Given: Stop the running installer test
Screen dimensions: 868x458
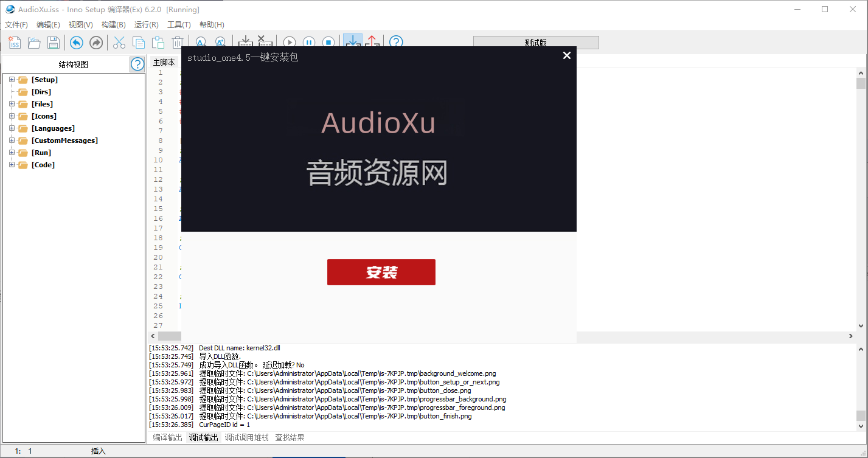Looking at the screenshot, I should click(328, 43).
